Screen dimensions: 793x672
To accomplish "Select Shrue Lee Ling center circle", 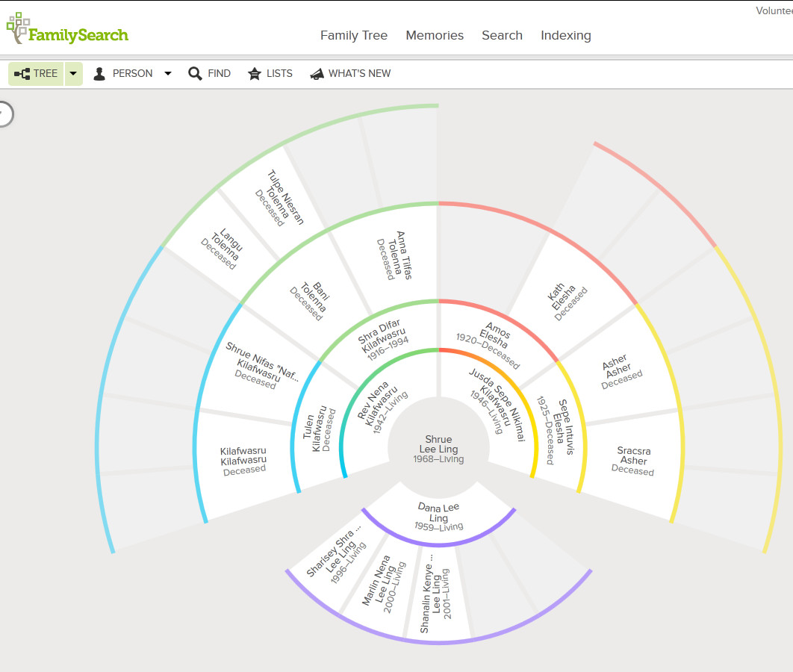I will click(438, 449).
